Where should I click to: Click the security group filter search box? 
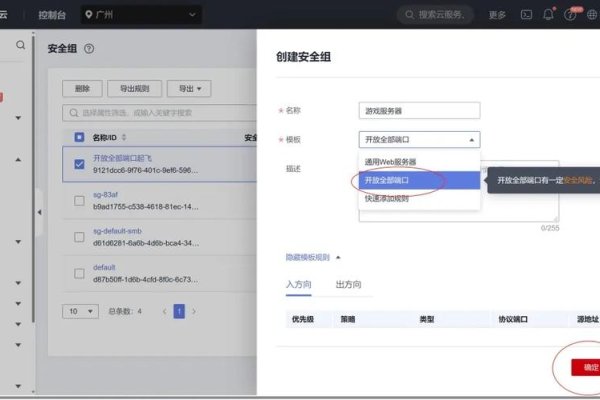tap(159, 113)
